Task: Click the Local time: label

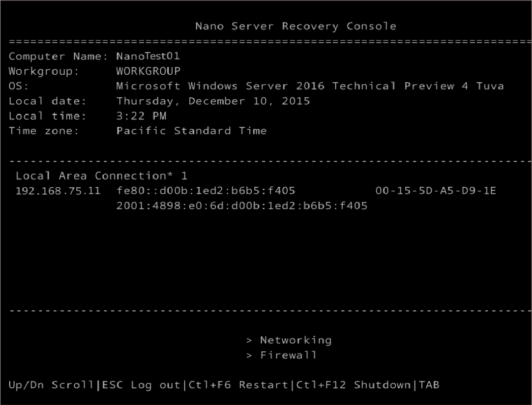Action: [x=48, y=116]
